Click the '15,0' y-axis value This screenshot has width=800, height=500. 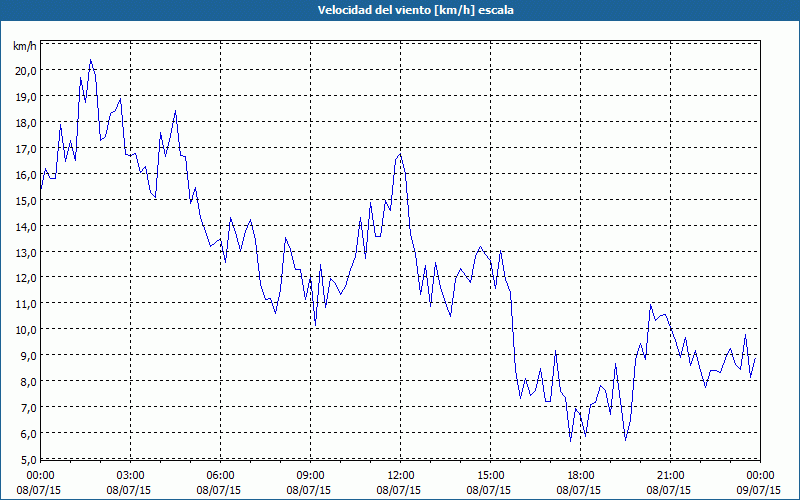coord(26,201)
